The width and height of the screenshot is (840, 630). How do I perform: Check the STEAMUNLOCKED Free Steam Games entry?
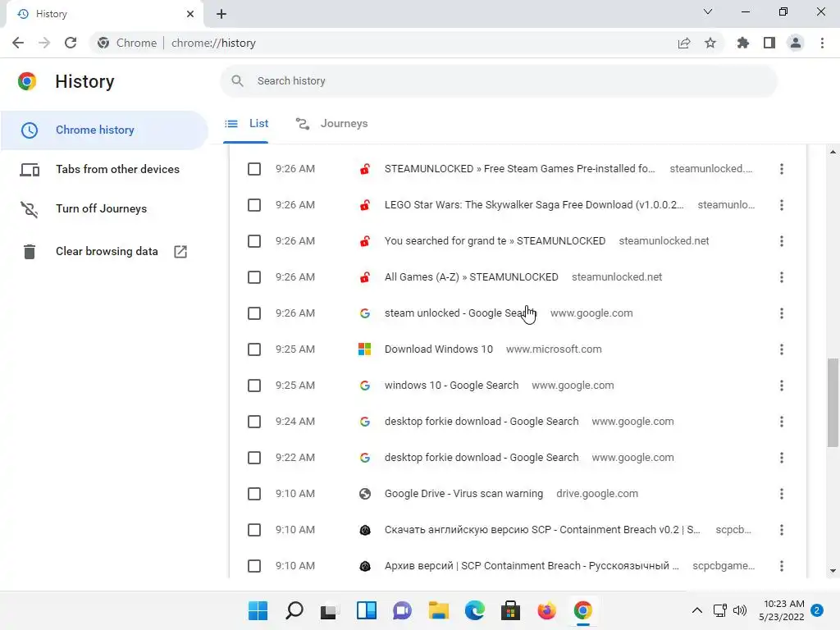pyautogui.click(x=254, y=169)
